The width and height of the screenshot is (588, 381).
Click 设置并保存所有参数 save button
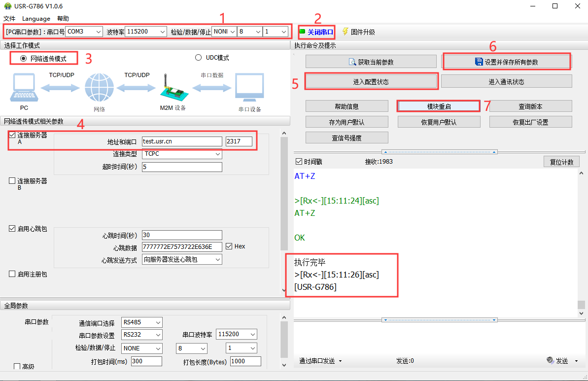[506, 62]
